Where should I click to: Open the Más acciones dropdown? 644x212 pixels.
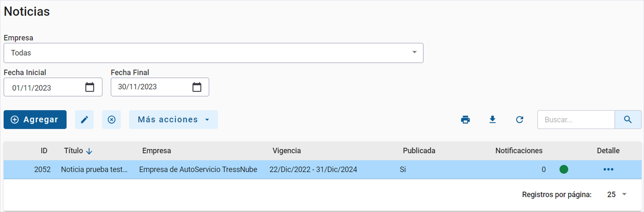tap(173, 120)
